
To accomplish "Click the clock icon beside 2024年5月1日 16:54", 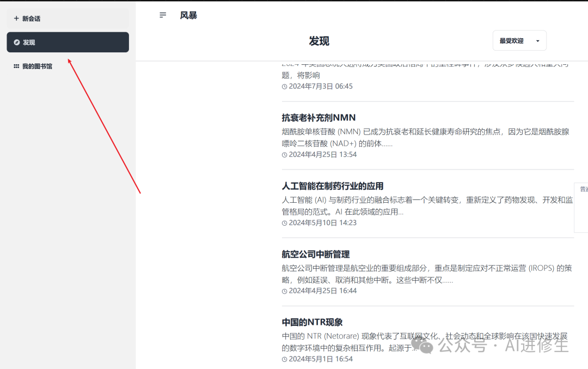I will 285,360.
